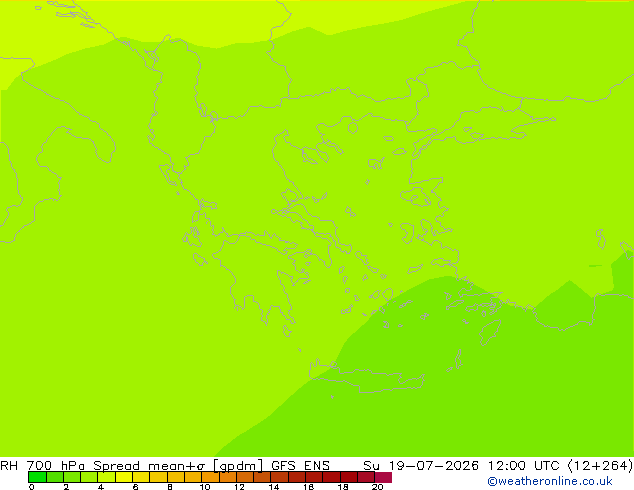Click the date 'Su 19-07-2026' text
The width and height of the screenshot is (634, 490).
[421, 466]
